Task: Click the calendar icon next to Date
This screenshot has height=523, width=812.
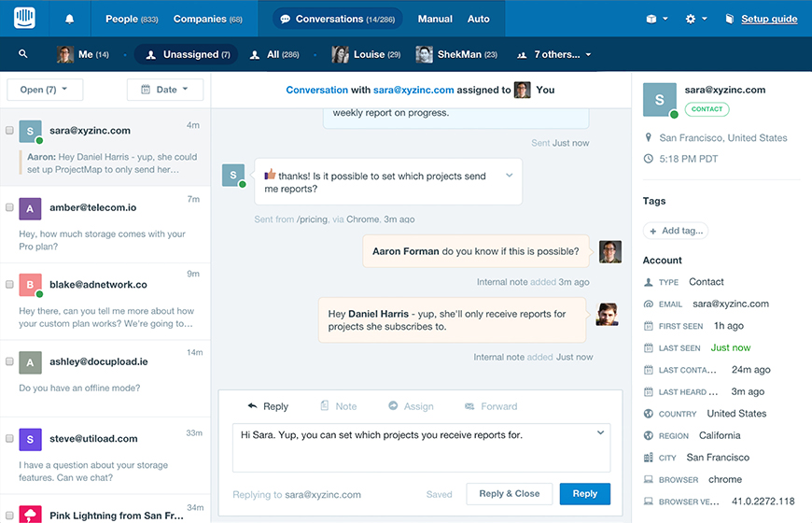Action: tap(146, 90)
